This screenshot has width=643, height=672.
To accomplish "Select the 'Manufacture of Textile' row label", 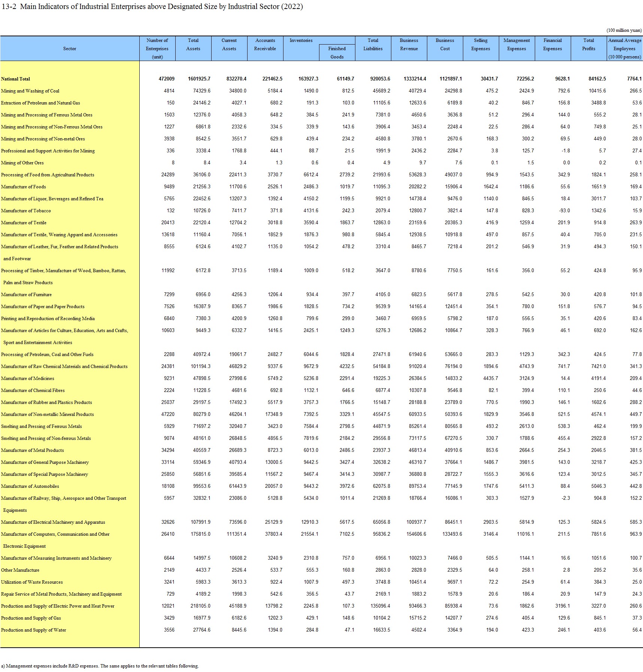I will coord(24,223).
